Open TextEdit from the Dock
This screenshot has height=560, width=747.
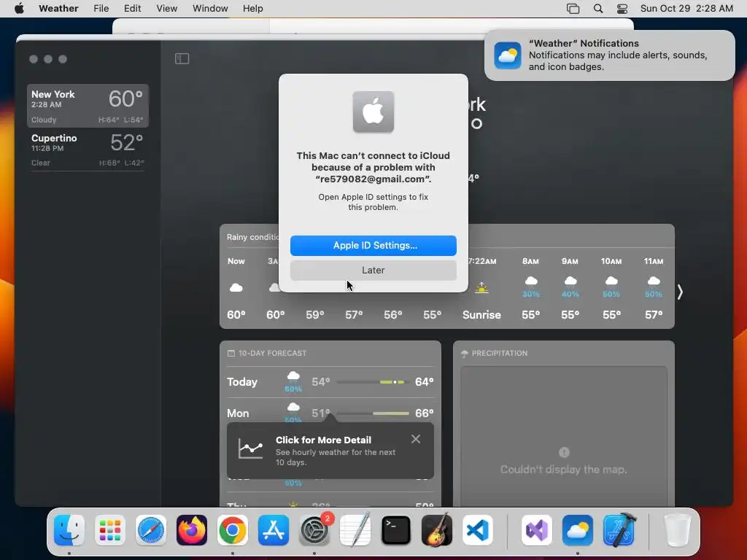click(x=355, y=530)
